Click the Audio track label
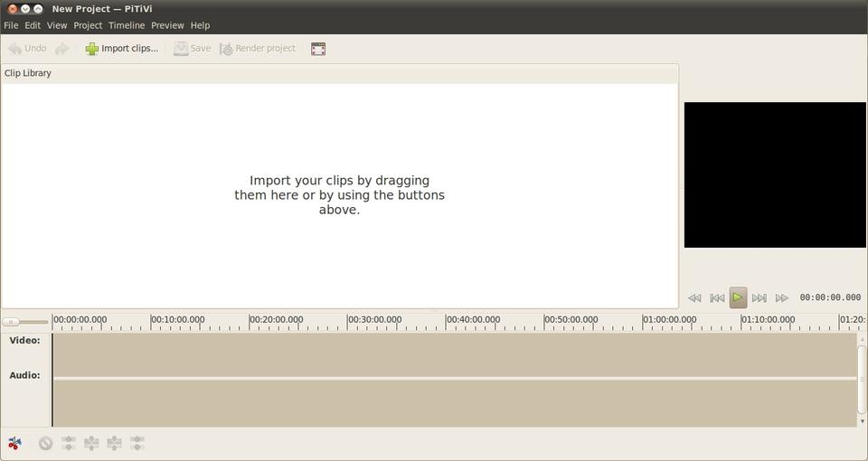Image resolution: width=868 pixels, height=461 pixels. coord(25,375)
